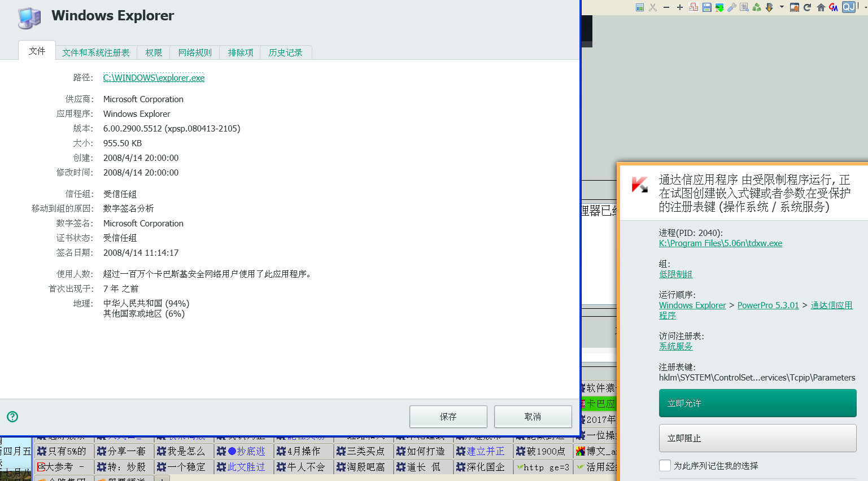This screenshot has width=868, height=481.
Task: Click the red overlapping-pages toolbar icon
Action: point(693,7)
